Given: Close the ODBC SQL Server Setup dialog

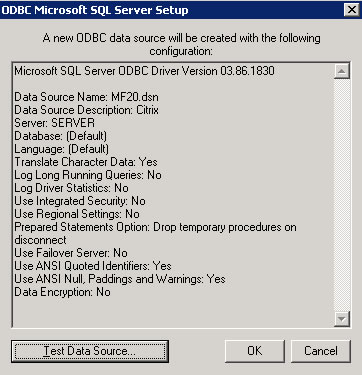Looking at the screenshot, I should (x=352, y=10).
